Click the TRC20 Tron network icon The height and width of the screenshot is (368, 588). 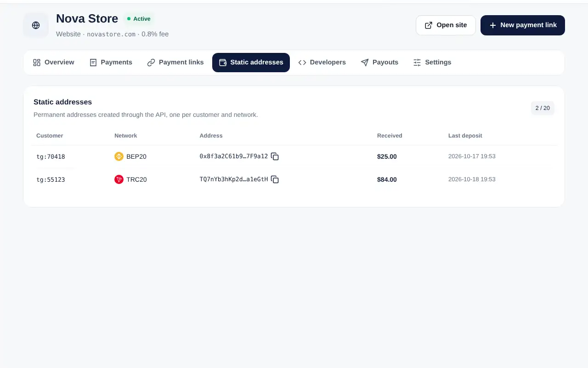119,179
